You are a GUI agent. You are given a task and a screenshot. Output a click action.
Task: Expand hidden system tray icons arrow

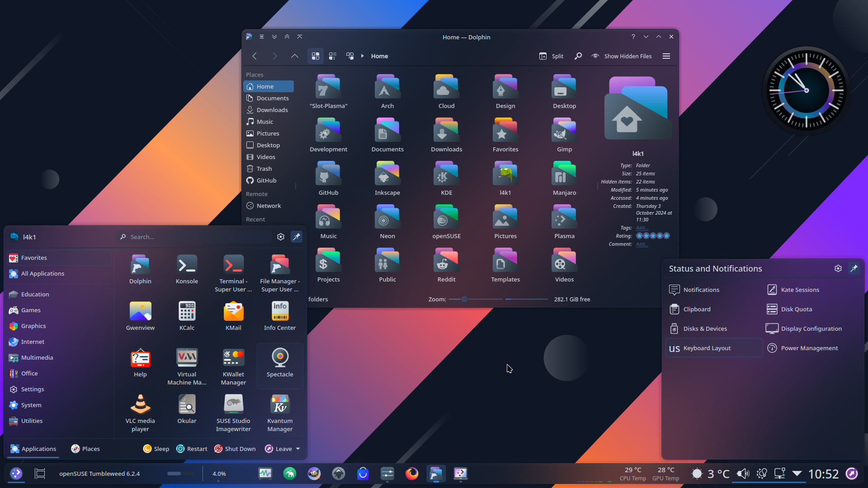pyautogui.click(x=797, y=474)
